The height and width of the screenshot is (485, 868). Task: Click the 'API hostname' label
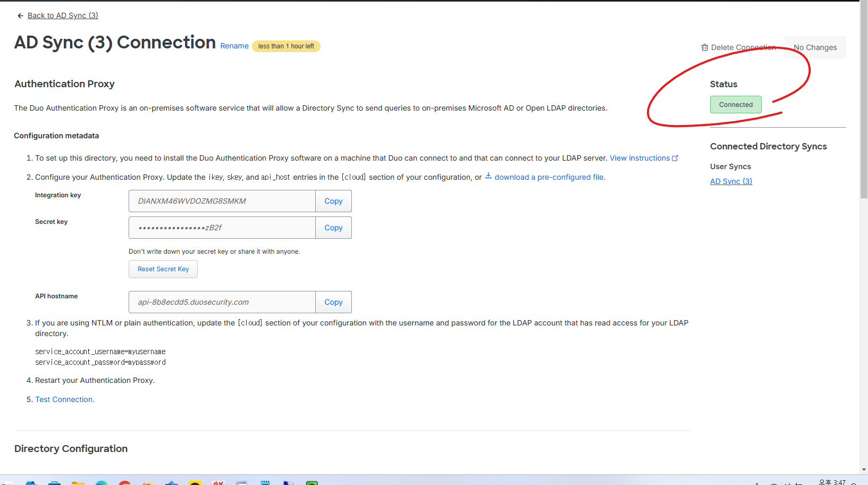coord(56,296)
